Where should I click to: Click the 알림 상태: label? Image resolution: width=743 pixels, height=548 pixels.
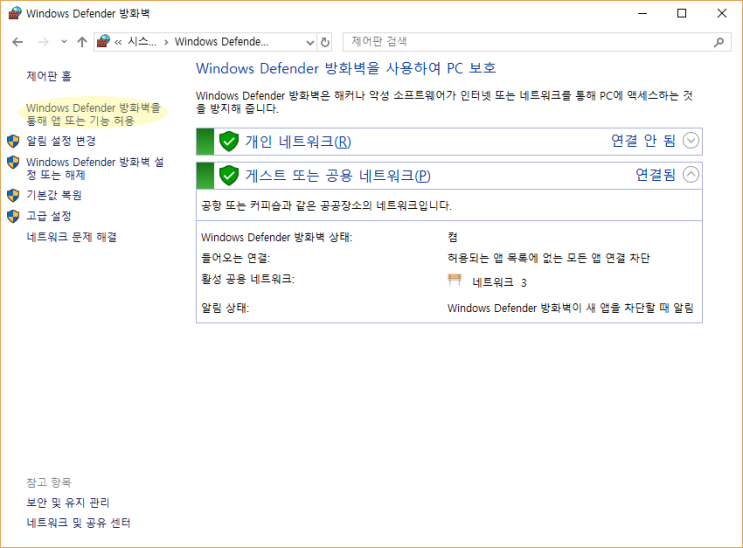coord(225,308)
